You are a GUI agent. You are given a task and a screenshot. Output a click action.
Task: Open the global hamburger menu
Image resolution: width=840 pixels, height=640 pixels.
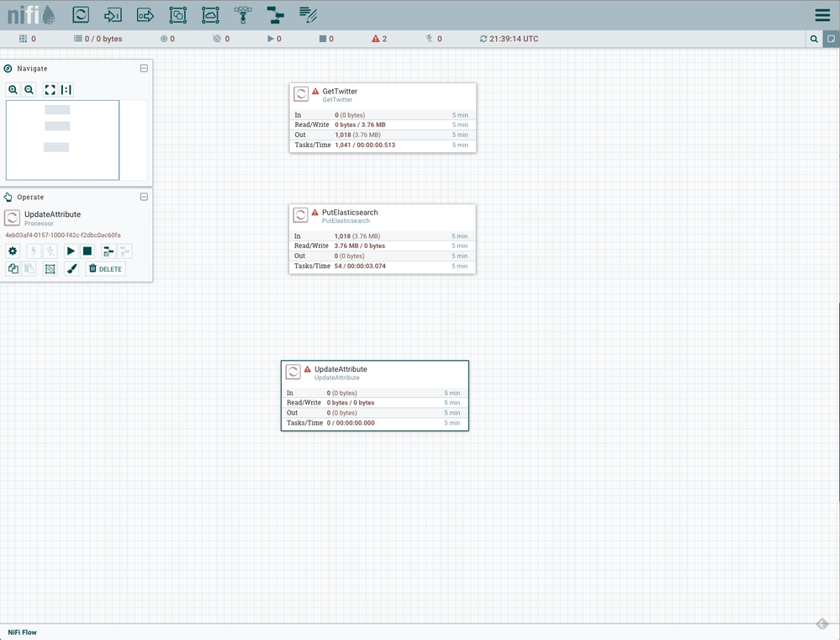coord(822,16)
